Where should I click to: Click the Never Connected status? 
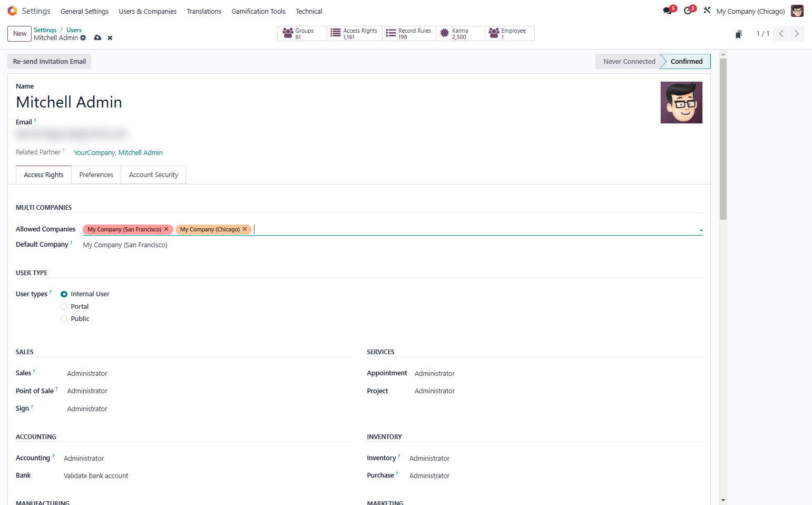(x=629, y=62)
